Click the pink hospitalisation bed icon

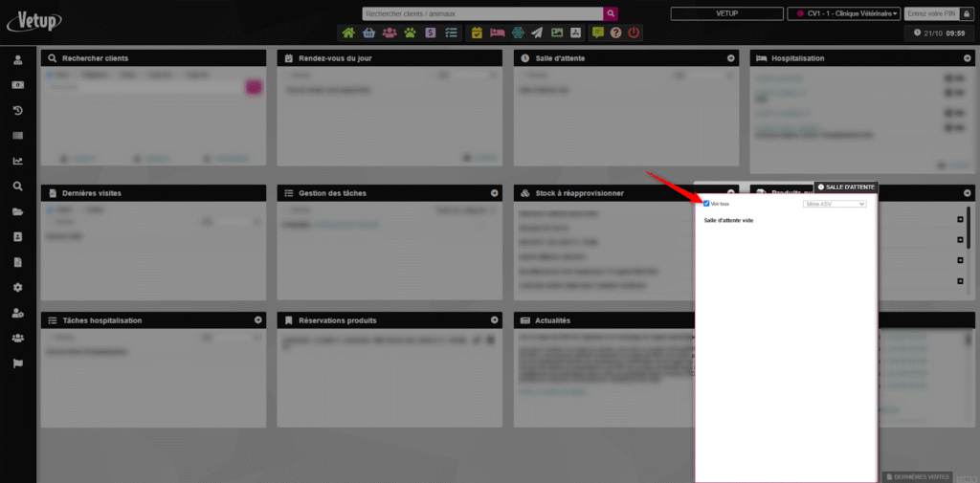(x=497, y=33)
